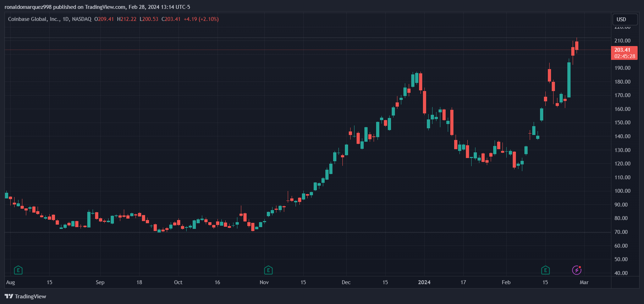Click the 17 date label on time axis
This screenshot has width=644, height=304.
point(463,282)
